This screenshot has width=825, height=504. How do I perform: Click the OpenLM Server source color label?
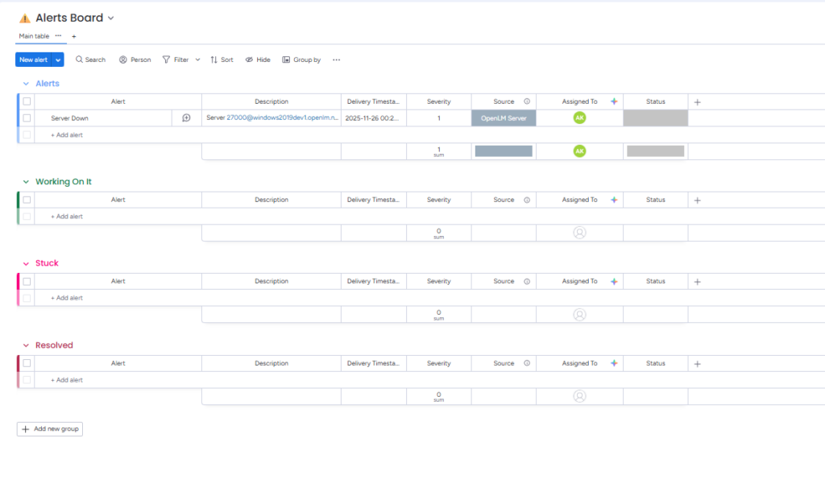pyautogui.click(x=504, y=118)
